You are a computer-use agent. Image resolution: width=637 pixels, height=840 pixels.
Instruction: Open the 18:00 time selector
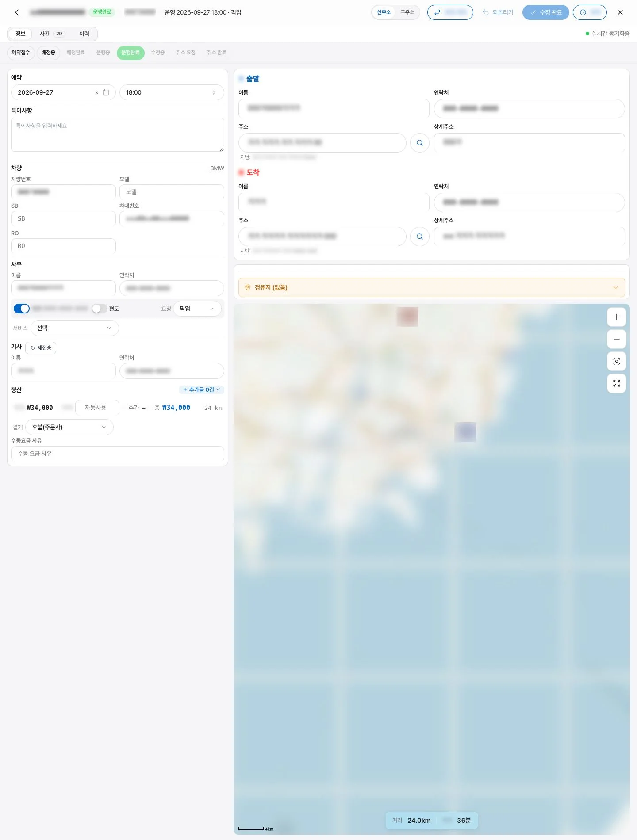pyautogui.click(x=172, y=92)
